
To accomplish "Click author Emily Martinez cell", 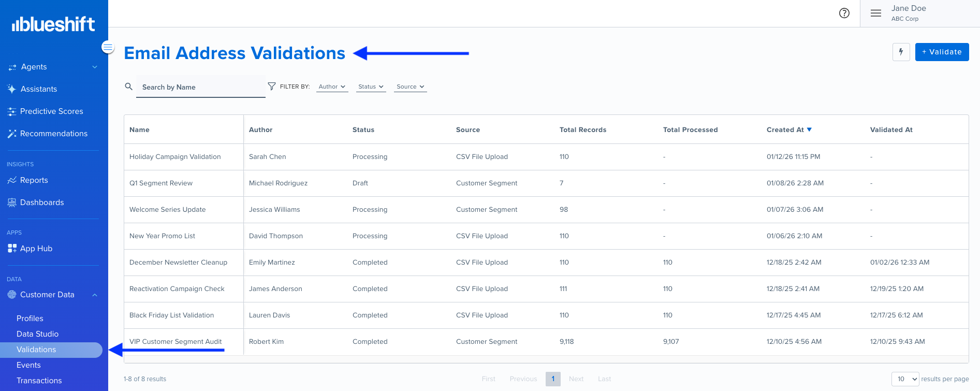I will click(x=272, y=263).
